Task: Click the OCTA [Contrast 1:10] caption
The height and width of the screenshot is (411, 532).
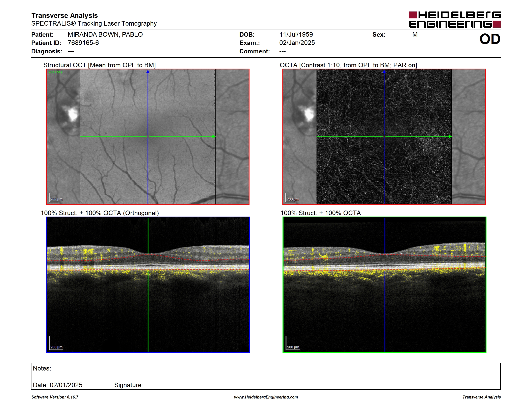Action: click(x=348, y=65)
